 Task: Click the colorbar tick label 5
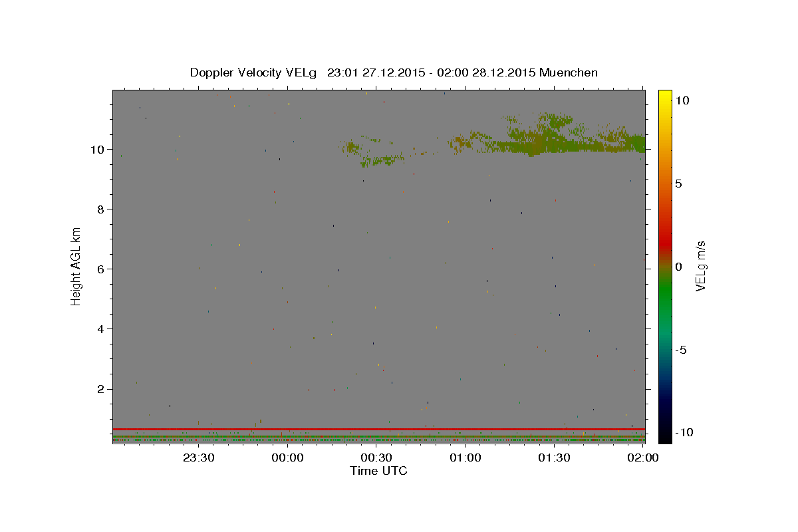pyautogui.click(x=679, y=184)
